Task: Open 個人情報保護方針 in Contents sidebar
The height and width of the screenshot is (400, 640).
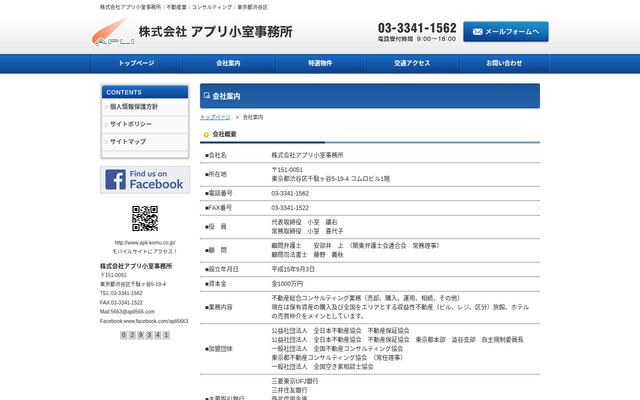Action: pos(145,107)
